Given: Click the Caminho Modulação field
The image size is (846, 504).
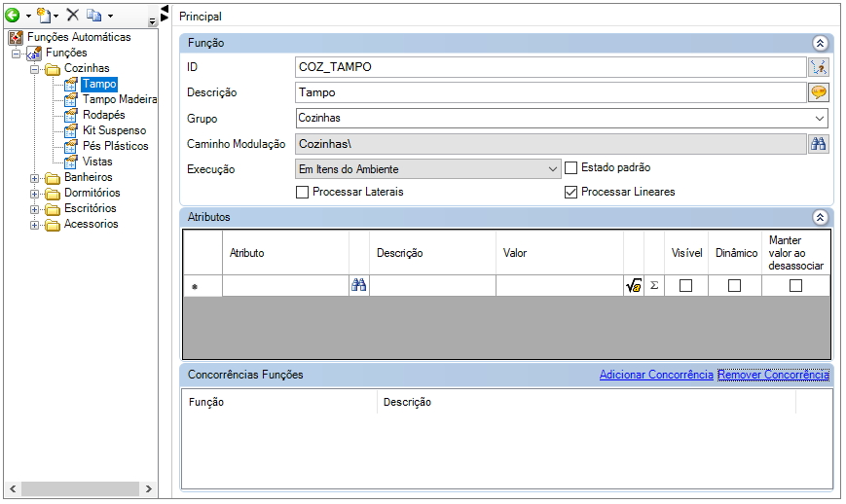Looking at the screenshot, I should pyautogui.click(x=551, y=144).
